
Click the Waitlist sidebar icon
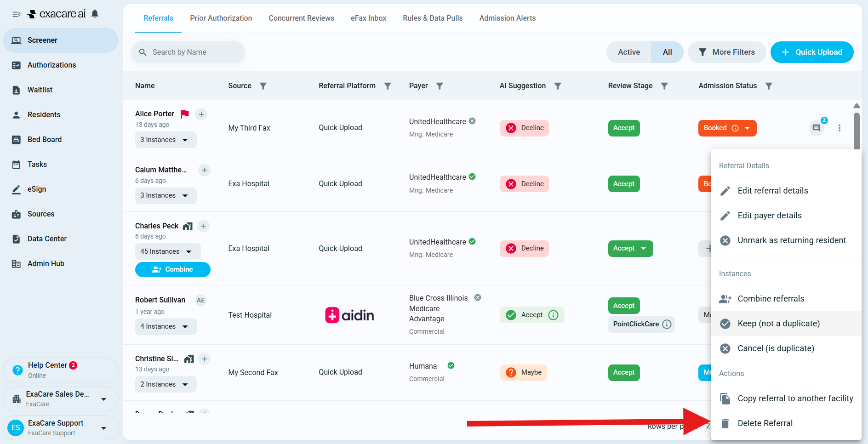coord(16,90)
